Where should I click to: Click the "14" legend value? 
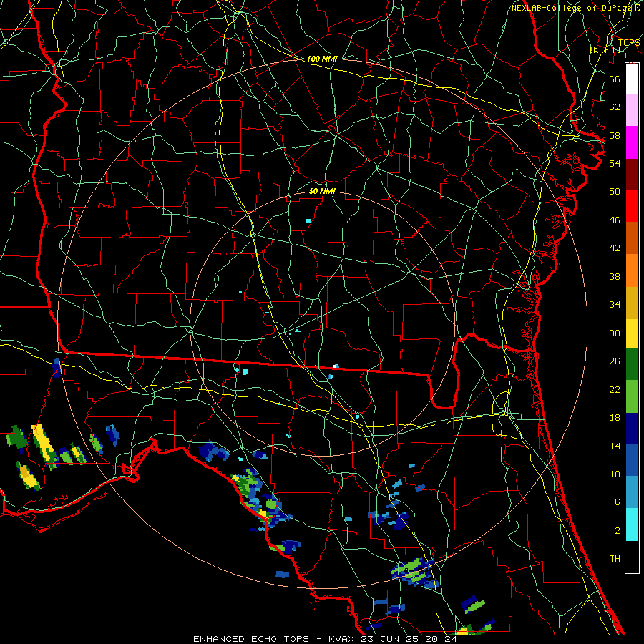pyautogui.click(x=615, y=446)
